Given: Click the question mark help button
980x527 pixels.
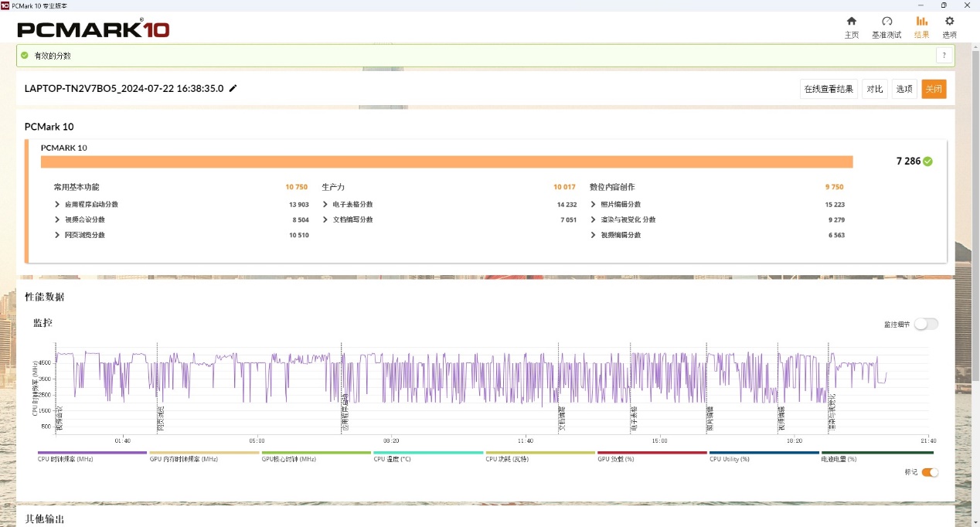Looking at the screenshot, I should pos(943,56).
